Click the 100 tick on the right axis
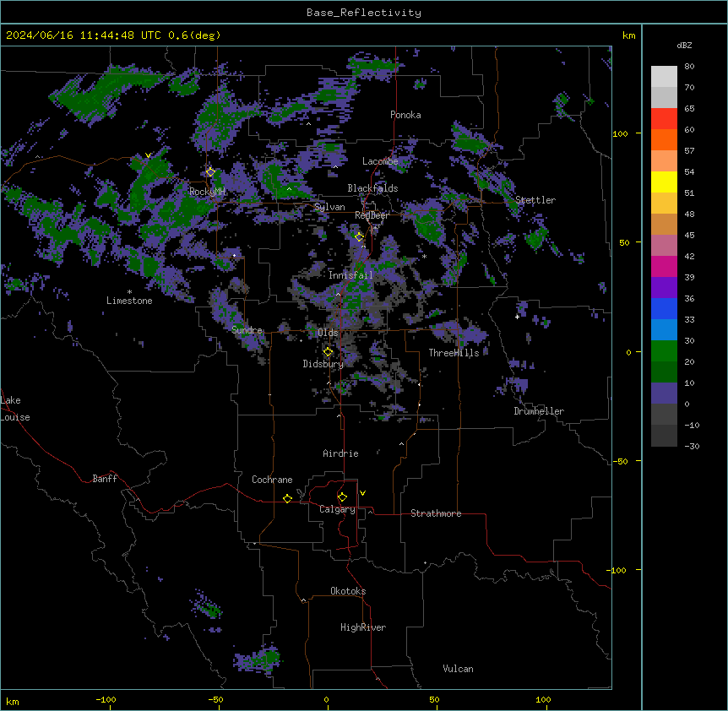This screenshot has width=728, height=711. [x=620, y=133]
